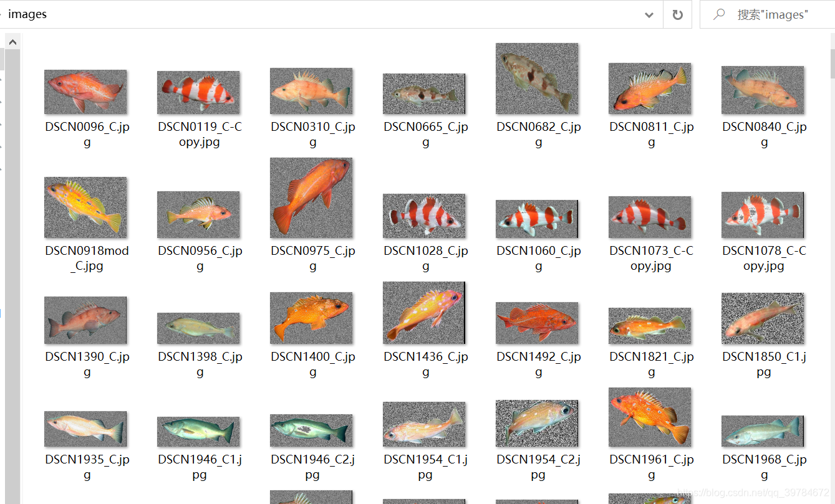Image resolution: width=835 pixels, height=504 pixels.
Task: Select the DSCN1821_C.jpg thumbnail
Action: [650, 326]
